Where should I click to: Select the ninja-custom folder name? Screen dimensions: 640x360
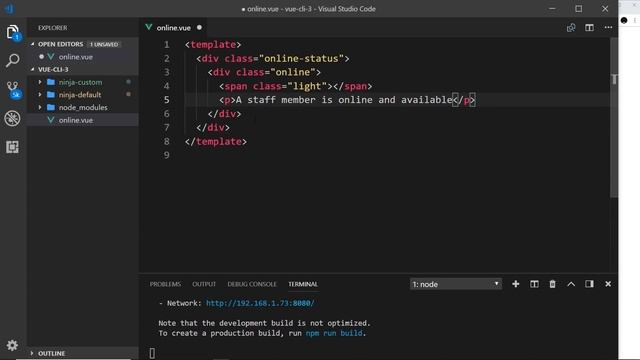click(80, 82)
